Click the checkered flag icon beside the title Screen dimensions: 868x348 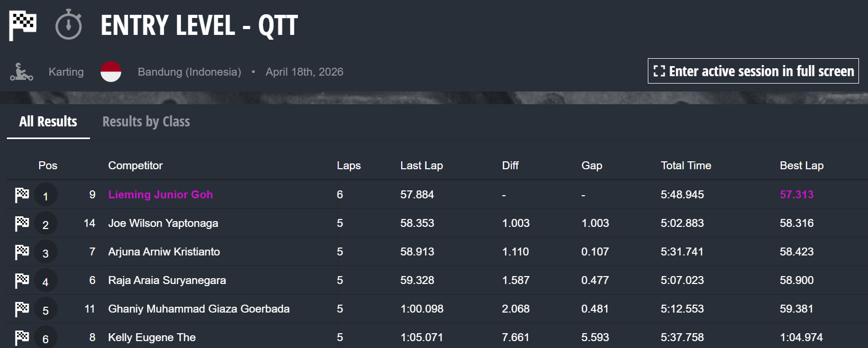tap(23, 25)
